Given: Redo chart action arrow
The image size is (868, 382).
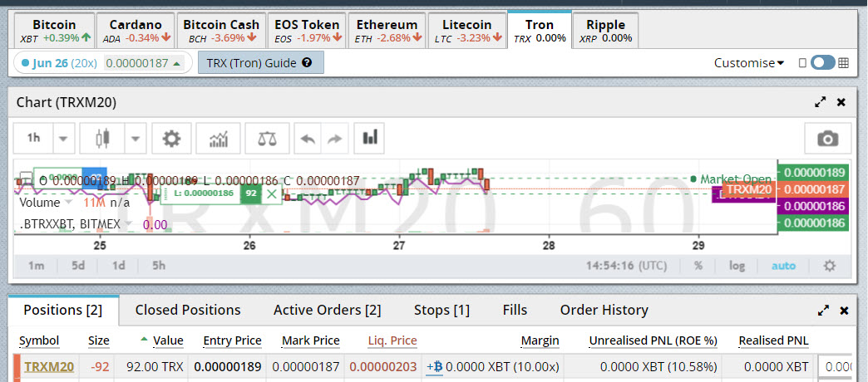Looking at the screenshot, I should 334,138.
